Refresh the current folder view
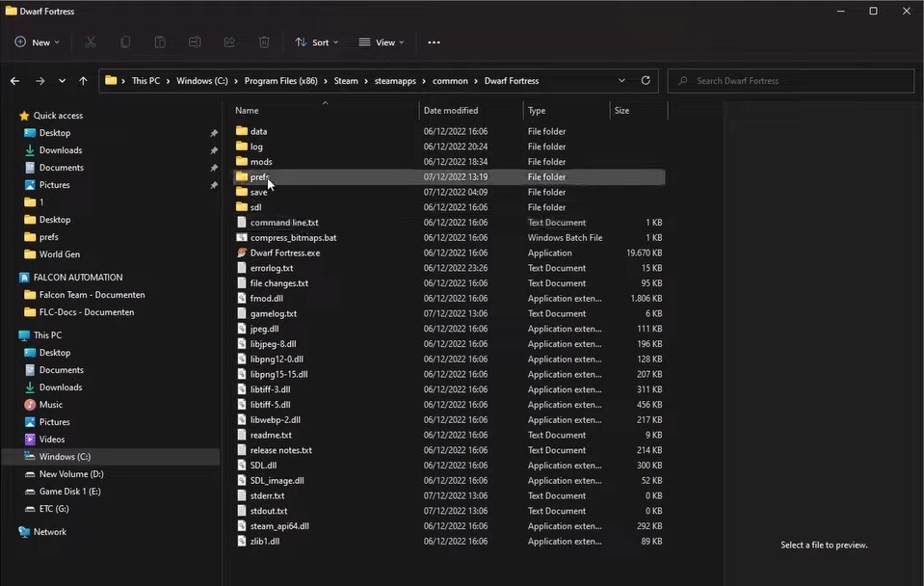The width and height of the screenshot is (924, 586). (646, 80)
